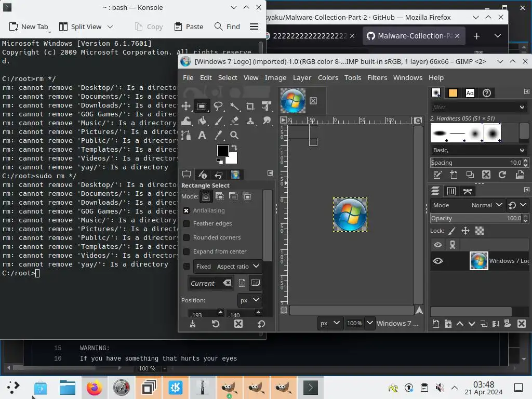Close the Windows 7 Logo image tab
532x399 pixels.
[x=313, y=101]
